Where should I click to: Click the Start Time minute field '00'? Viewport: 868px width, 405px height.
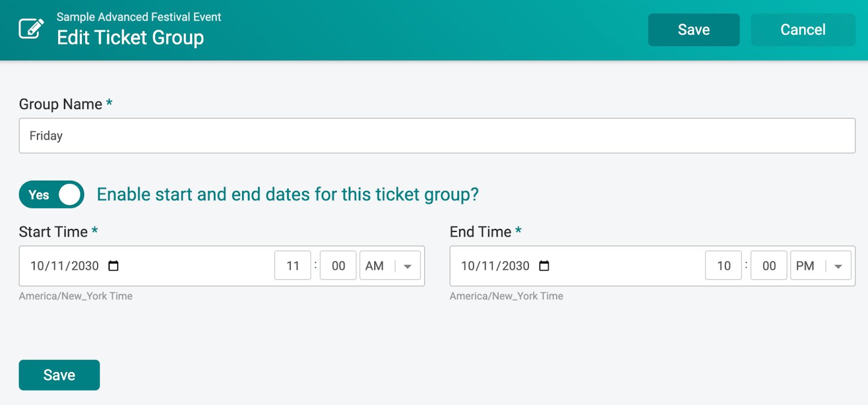click(337, 266)
